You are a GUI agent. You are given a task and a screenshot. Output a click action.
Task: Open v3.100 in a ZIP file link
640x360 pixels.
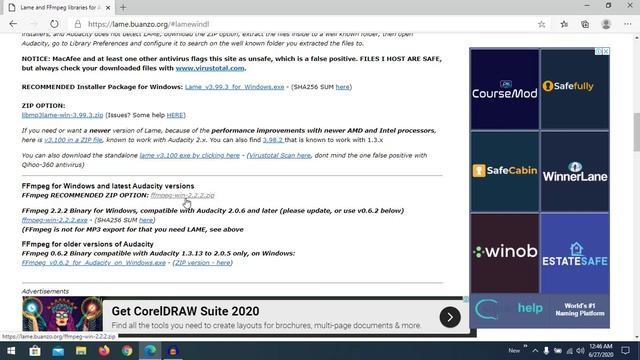click(x=73, y=140)
